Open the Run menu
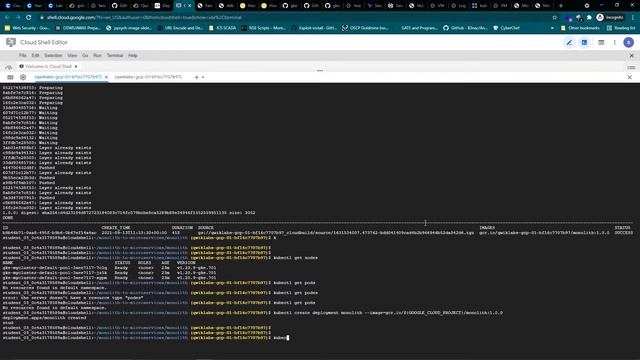The height and width of the screenshot is (360, 640). coord(97,56)
